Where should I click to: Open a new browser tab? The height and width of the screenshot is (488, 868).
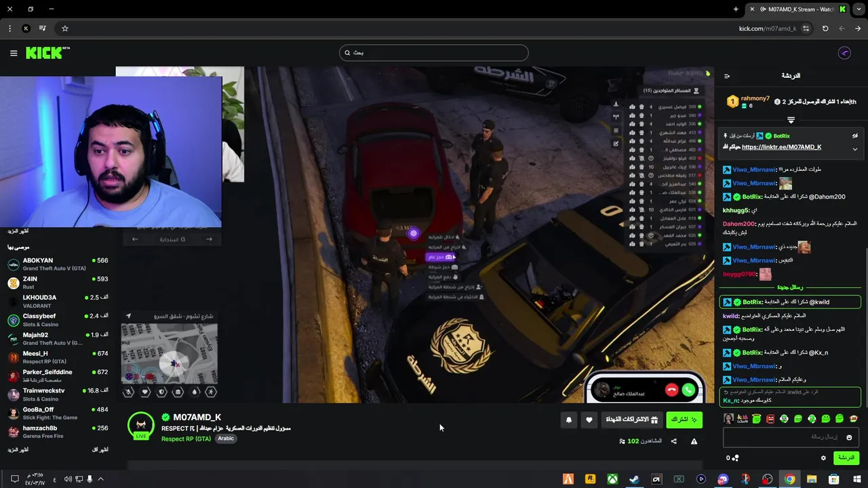click(x=736, y=9)
